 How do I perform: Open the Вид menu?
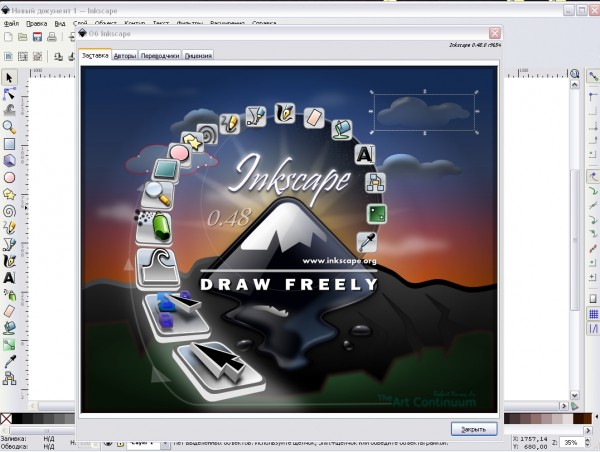(x=60, y=24)
